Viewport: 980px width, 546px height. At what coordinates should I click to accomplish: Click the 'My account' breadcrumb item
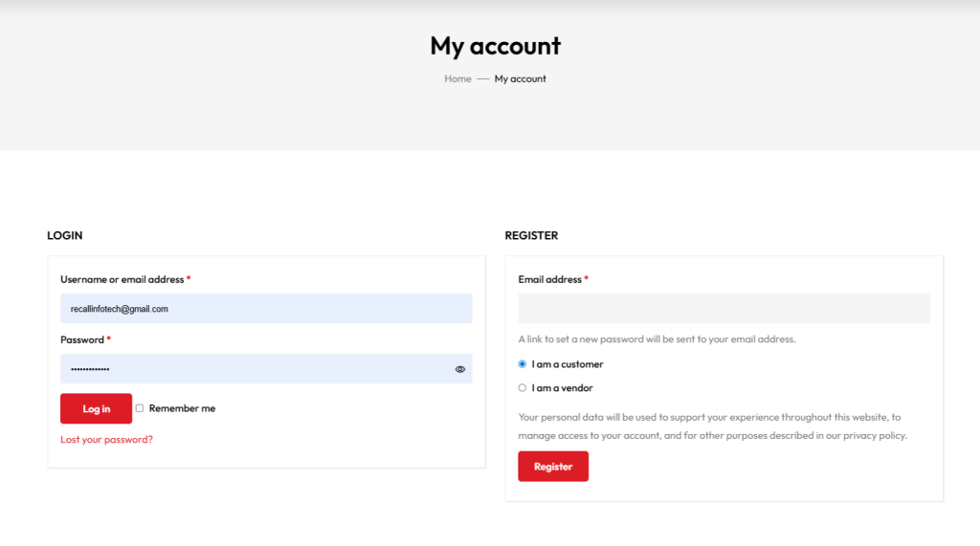[520, 79]
